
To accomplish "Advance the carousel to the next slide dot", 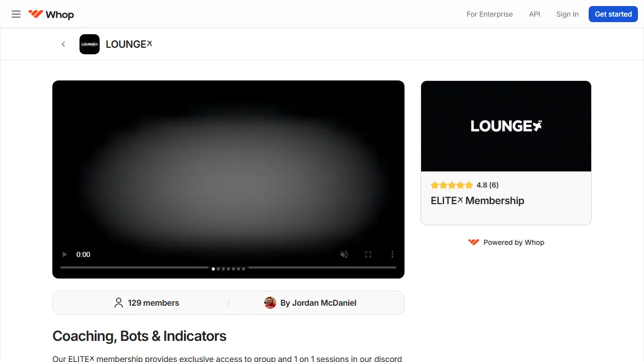I will pos(218,268).
